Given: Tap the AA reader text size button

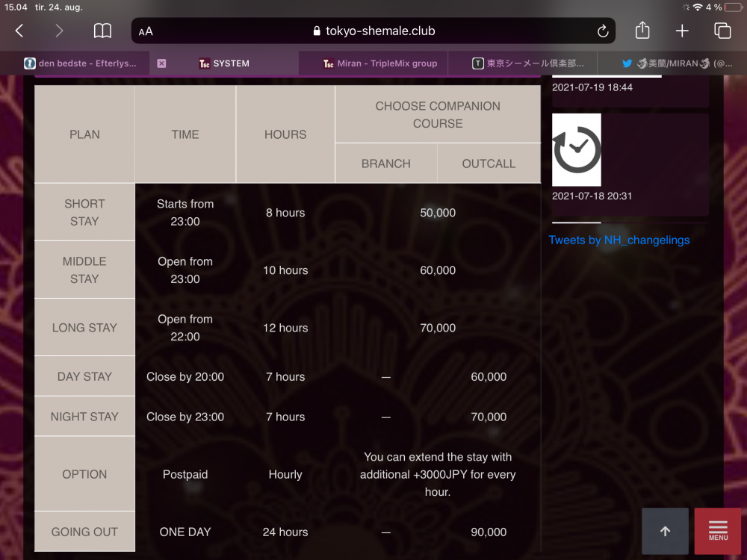Looking at the screenshot, I should (x=146, y=31).
